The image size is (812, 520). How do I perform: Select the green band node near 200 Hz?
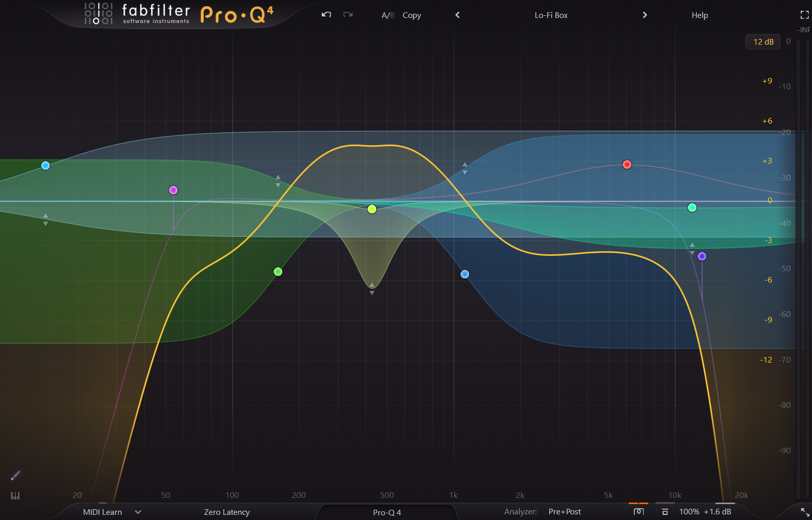click(278, 272)
